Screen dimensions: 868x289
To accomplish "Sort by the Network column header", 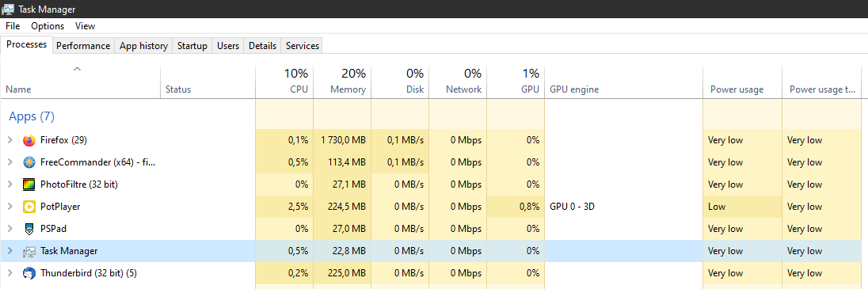I will point(458,82).
